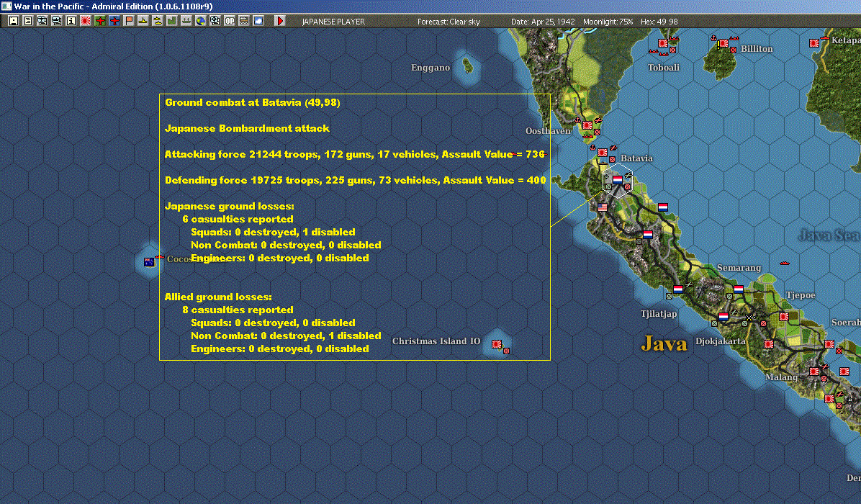Select the Japanese flag near Ketapang

tap(814, 42)
